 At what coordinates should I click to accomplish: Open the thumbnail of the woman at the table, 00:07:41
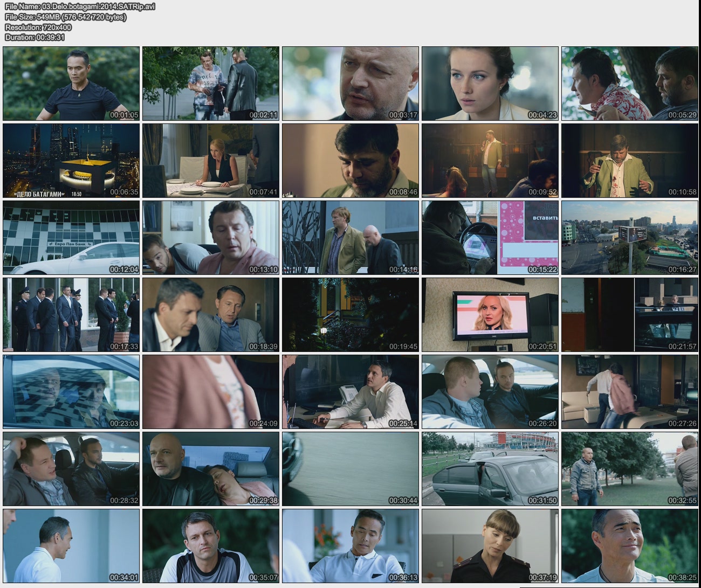[211, 161]
